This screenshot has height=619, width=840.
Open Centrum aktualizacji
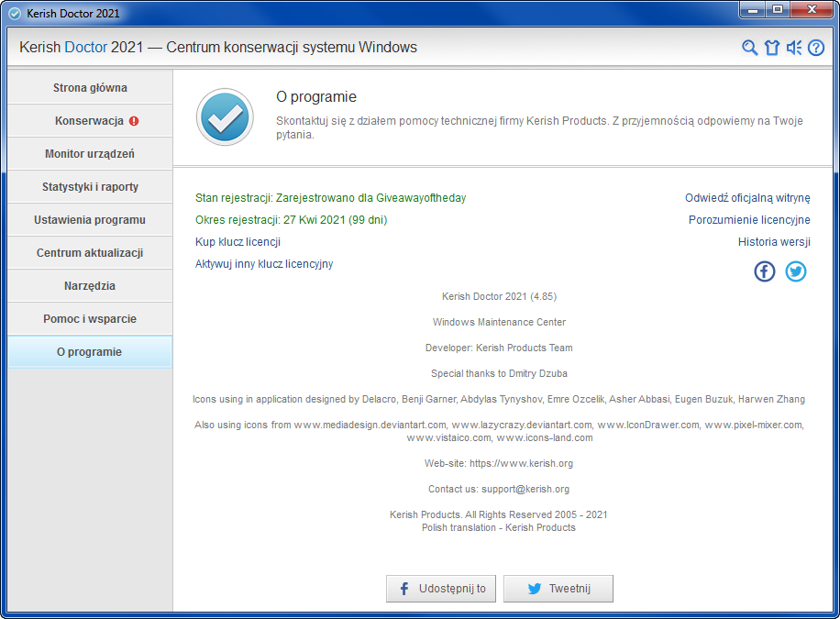pyautogui.click(x=90, y=253)
